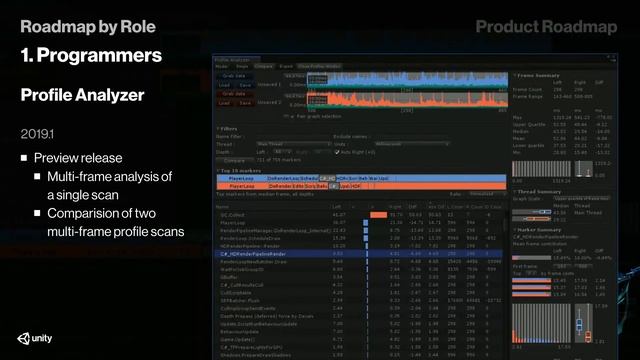Select the highlighted C#_HDRenderPipelineRender row

click(359, 254)
